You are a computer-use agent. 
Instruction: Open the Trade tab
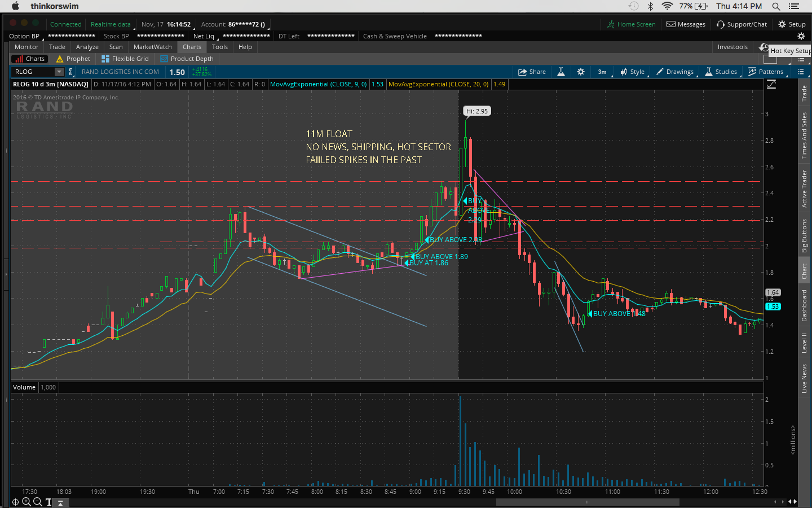[57, 47]
